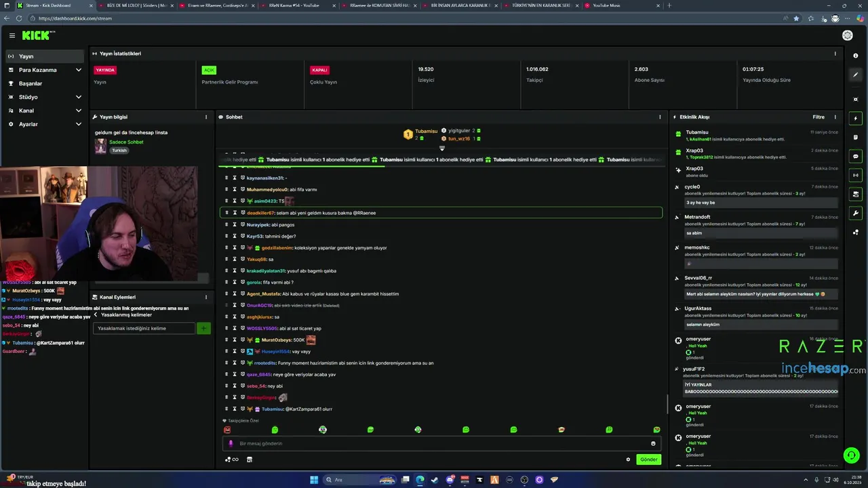This screenshot has width=868, height=488.
Task: Click the points infinity icon below chat
Action: pos(232,460)
